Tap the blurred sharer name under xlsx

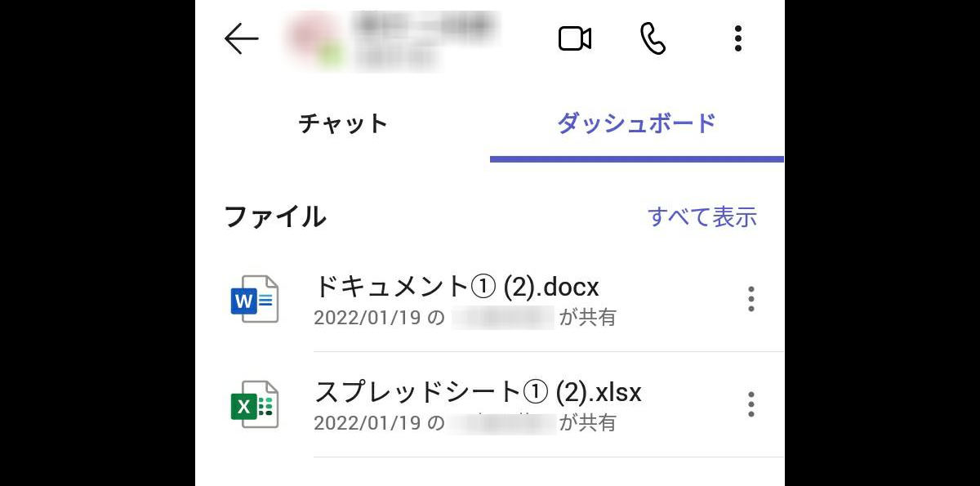503,423
